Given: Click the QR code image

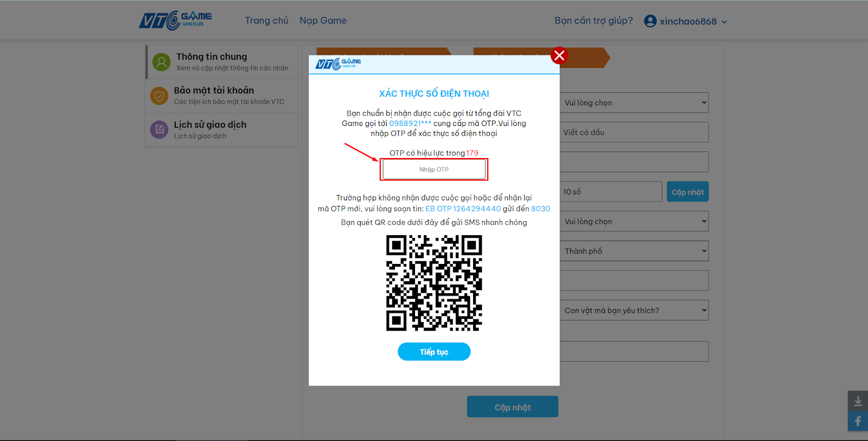Looking at the screenshot, I should point(434,283).
